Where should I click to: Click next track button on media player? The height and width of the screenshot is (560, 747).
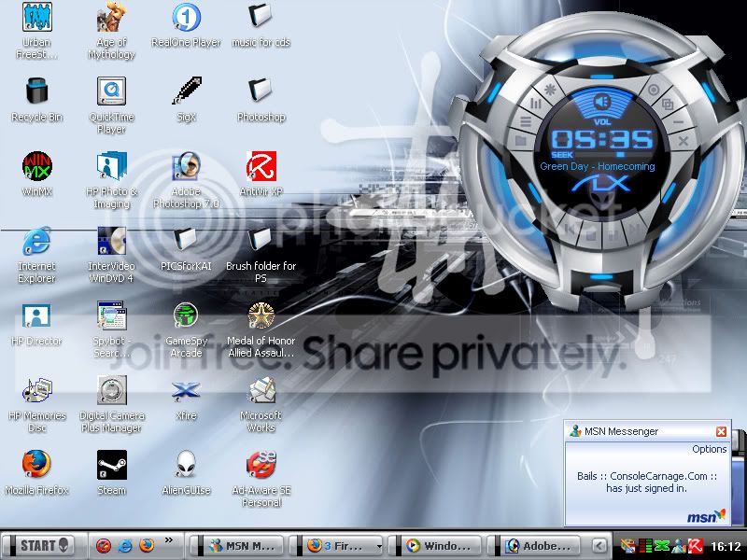pyautogui.click(x=635, y=229)
